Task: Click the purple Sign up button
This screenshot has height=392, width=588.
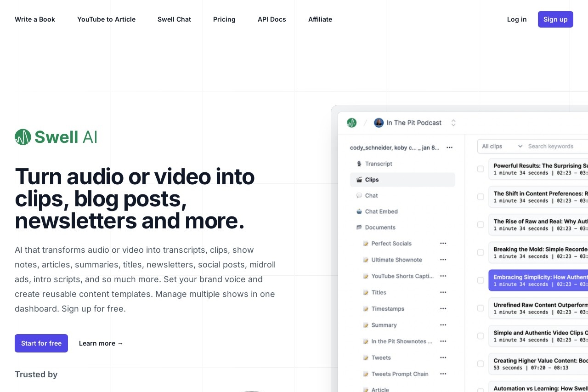Action: 555,19
